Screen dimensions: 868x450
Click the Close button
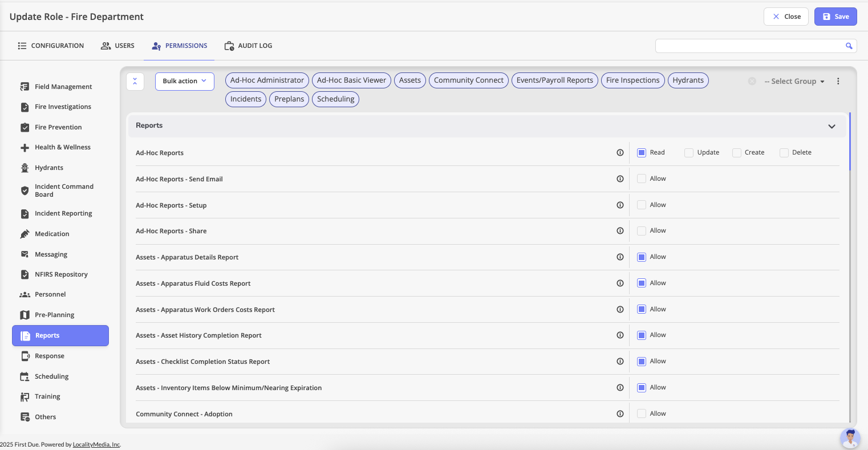point(786,17)
